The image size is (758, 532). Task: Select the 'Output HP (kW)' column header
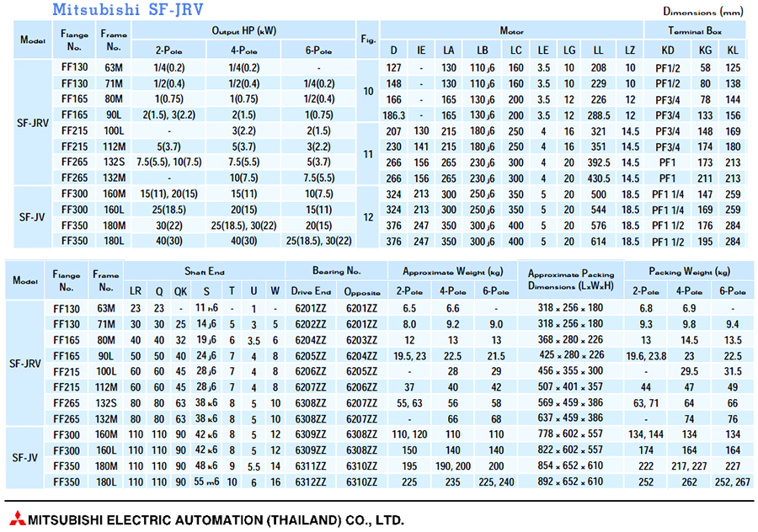pyautogui.click(x=243, y=30)
